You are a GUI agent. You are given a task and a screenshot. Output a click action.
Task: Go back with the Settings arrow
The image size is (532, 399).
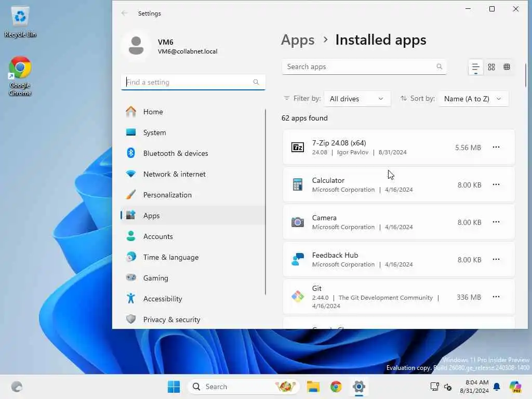click(125, 13)
